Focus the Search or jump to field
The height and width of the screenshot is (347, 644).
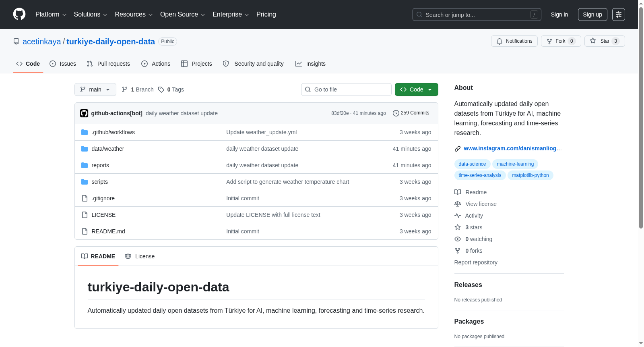[x=477, y=15]
